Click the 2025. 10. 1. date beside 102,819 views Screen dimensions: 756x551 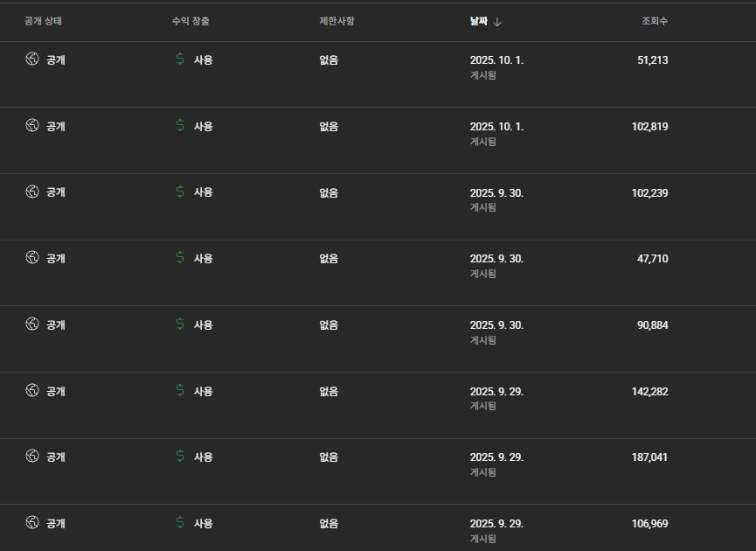tap(496, 126)
